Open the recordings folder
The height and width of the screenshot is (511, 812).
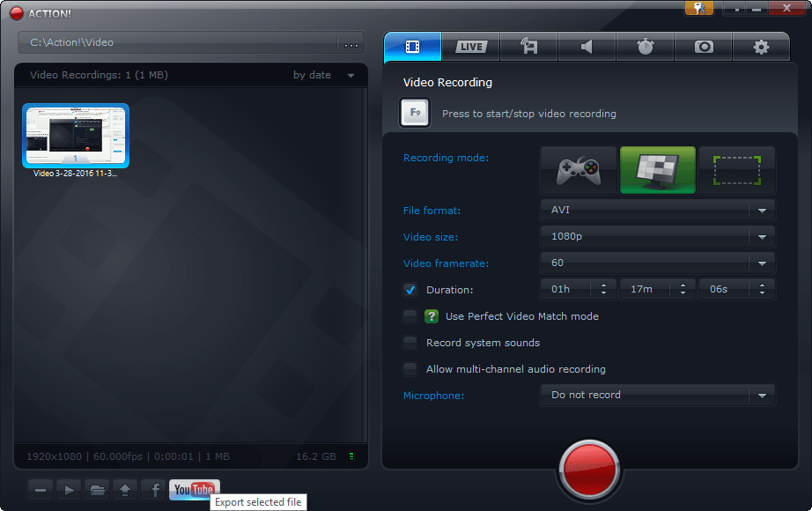point(98,490)
